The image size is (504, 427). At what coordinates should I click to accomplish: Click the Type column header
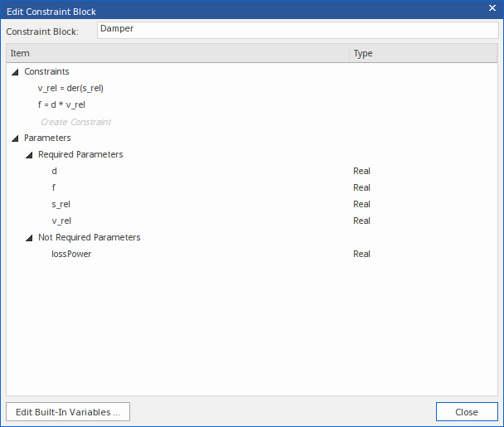pos(423,53)
